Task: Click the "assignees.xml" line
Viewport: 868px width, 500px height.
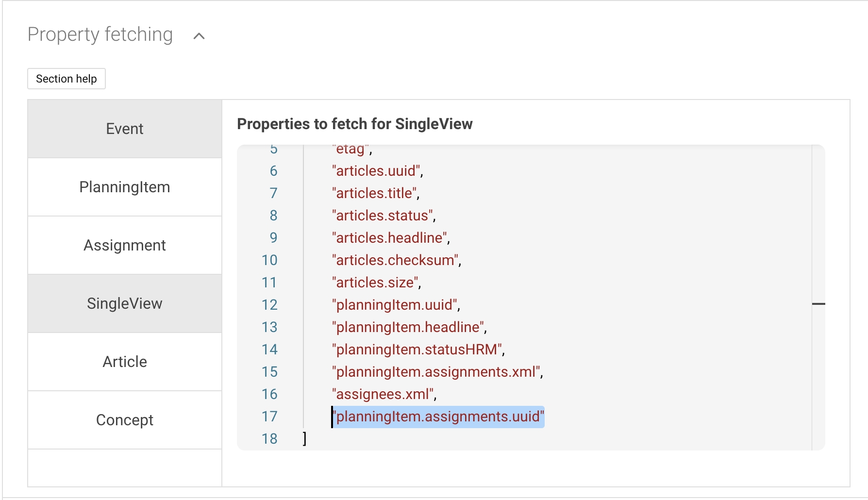Action: [x=383, y=394]
